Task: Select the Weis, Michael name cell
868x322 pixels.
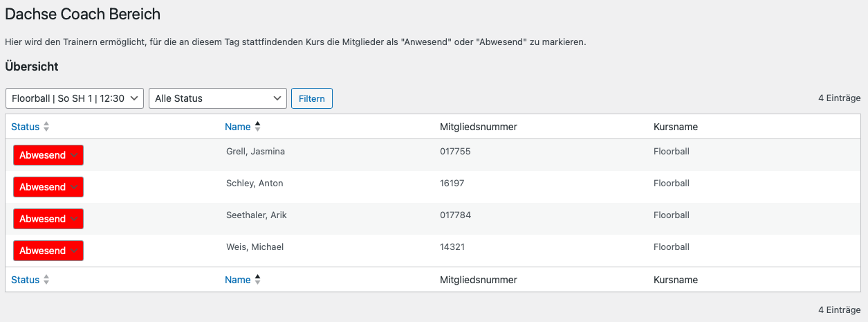Action: point(255,247)
